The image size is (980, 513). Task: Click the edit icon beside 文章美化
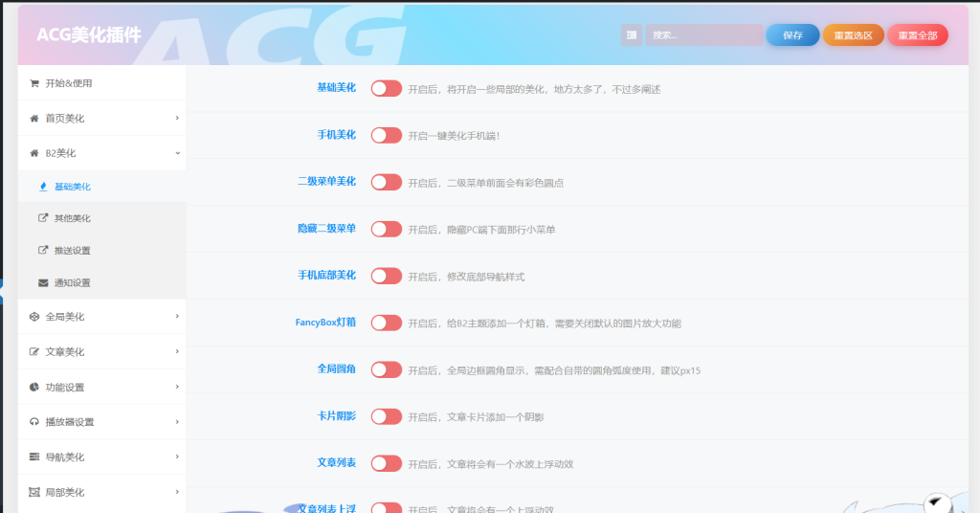point(34,352)
